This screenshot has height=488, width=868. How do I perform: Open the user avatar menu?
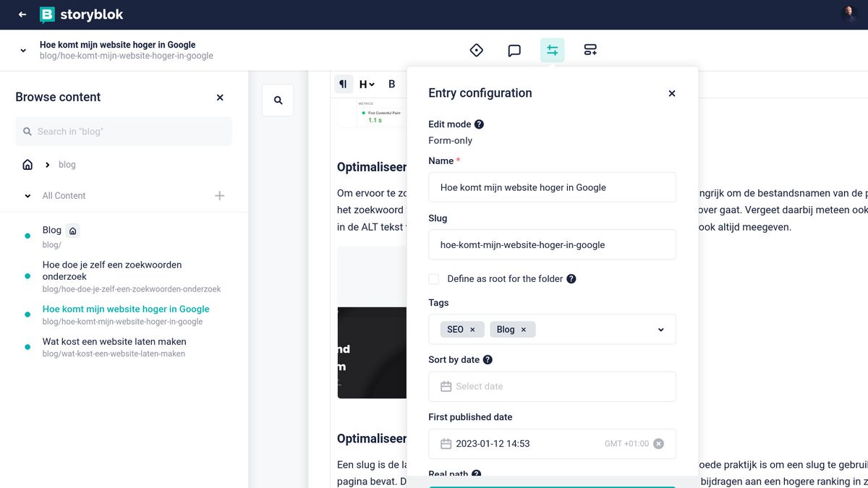pos(849,14)
